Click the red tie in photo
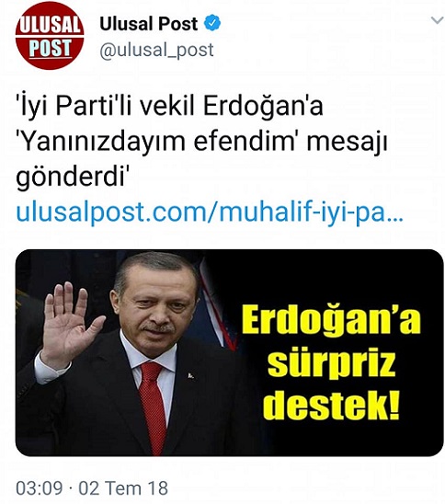 (154, 406)
